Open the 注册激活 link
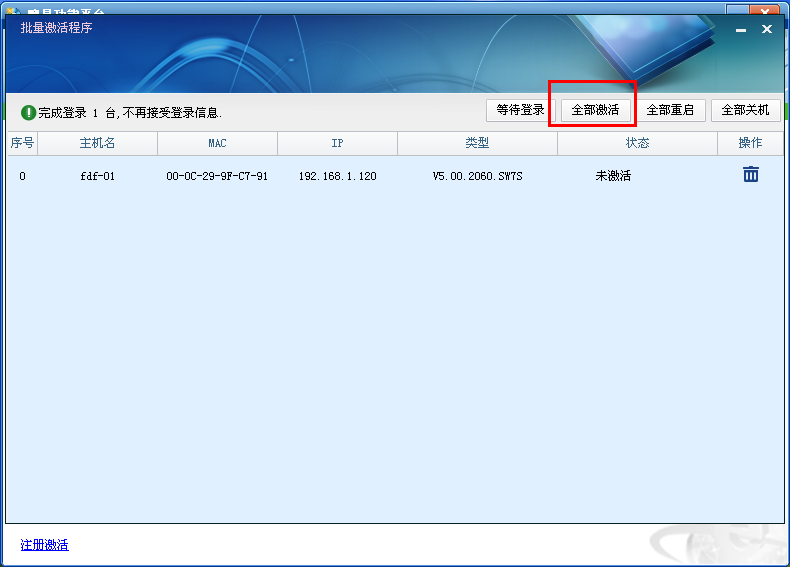This screenshot has height=567, width=790. pyautogui.click(x=45, y=545)
